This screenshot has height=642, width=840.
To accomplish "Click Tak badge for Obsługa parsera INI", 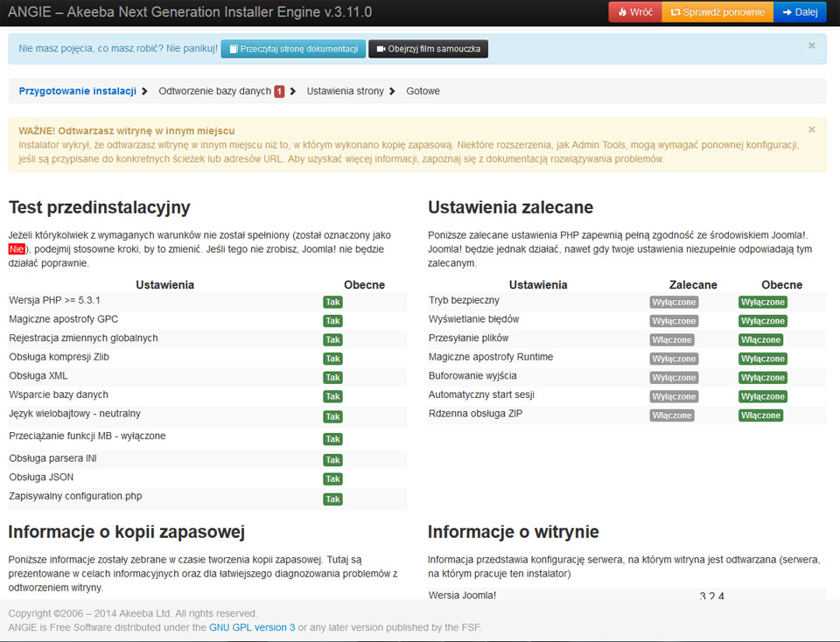I will [x=332, y=460].
